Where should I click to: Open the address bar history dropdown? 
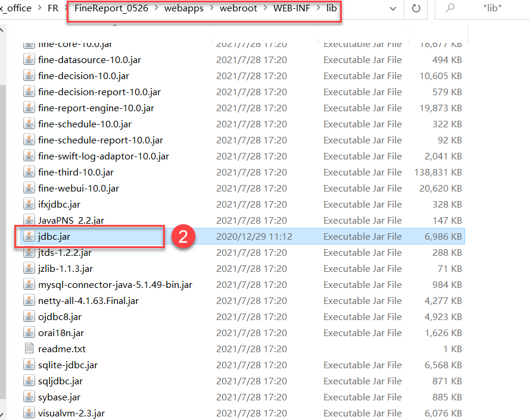coord(393,9)
